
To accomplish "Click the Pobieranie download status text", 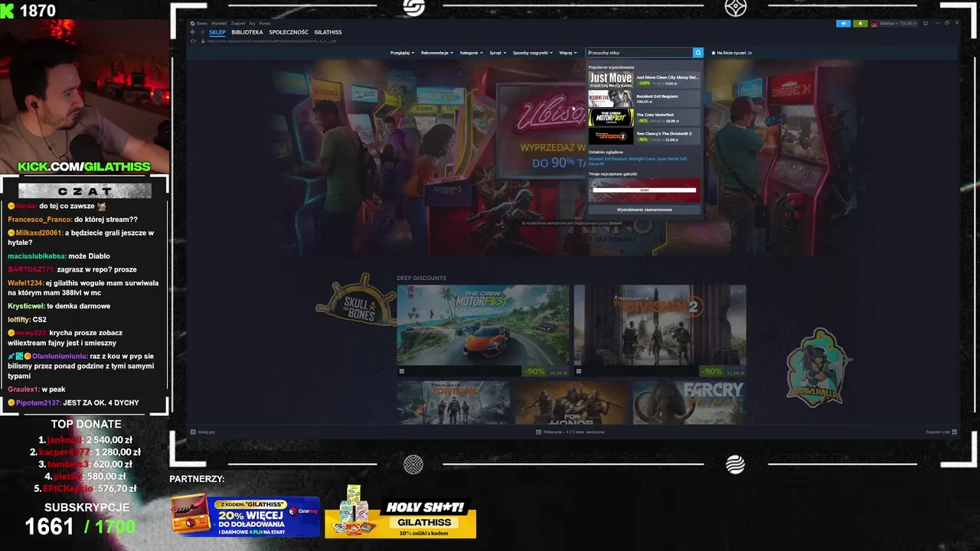I will (573, 432).
